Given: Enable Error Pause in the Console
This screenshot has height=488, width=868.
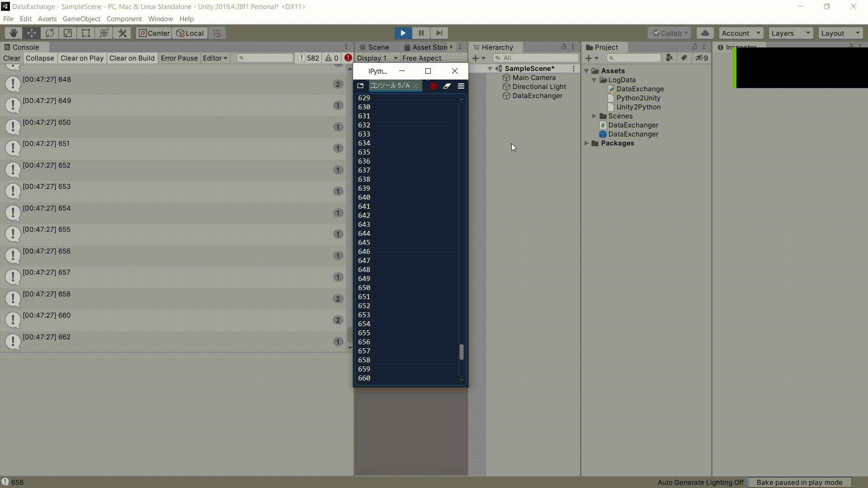Looking at the screenshot, I should [179, 58].
